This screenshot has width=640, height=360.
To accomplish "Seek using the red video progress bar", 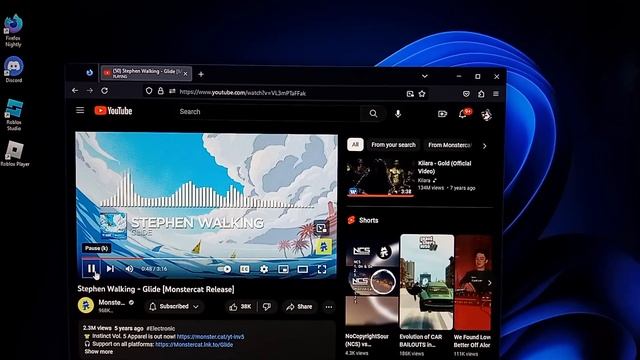I will 209,258.
